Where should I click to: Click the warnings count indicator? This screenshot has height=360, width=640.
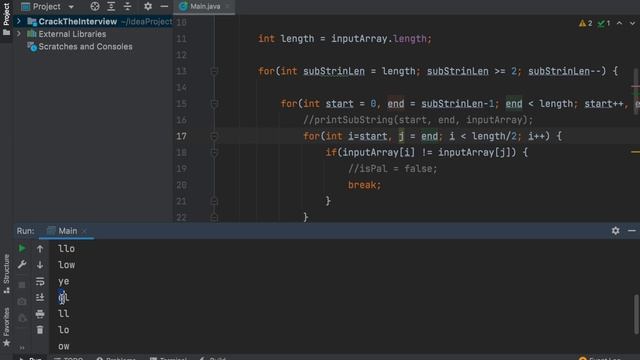[x=586, y=23]
